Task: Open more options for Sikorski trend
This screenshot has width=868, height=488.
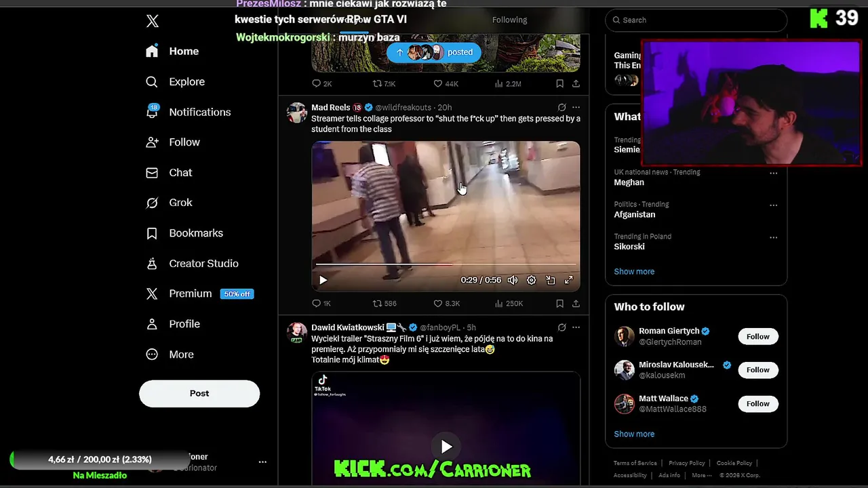Action: 773,237
